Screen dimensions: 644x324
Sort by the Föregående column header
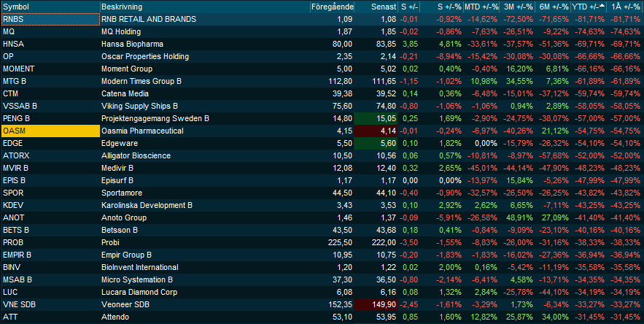point(332,7)
